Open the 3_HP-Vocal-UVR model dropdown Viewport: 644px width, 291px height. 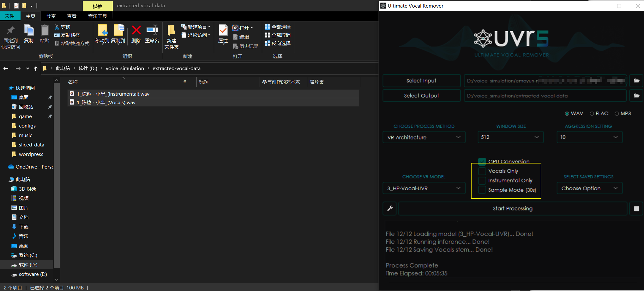point(424,188)
